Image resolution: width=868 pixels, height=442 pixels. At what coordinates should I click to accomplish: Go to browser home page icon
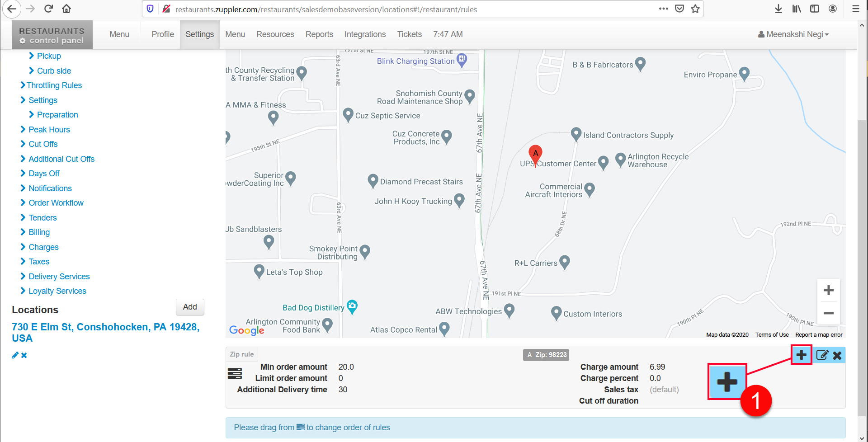click(x=66, y=9)
